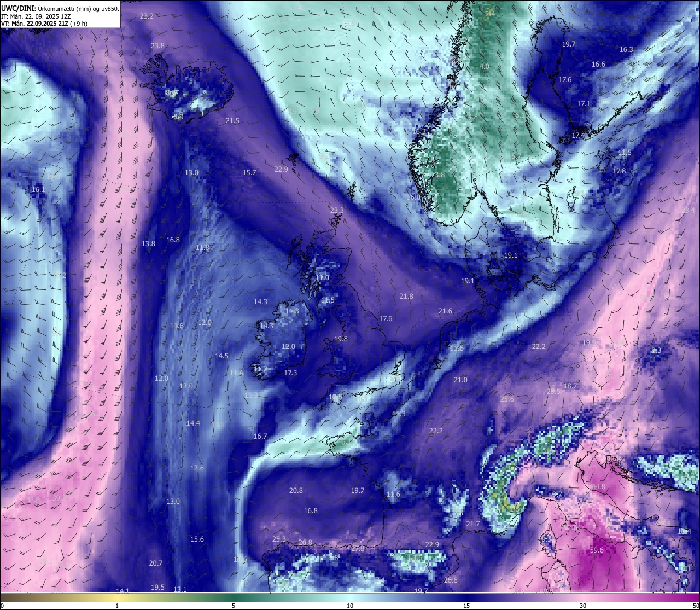The height and width of the screenshot is (610, 700).
Task: Click the 16.0 value off Norway's coast
Action: point(414,197)
